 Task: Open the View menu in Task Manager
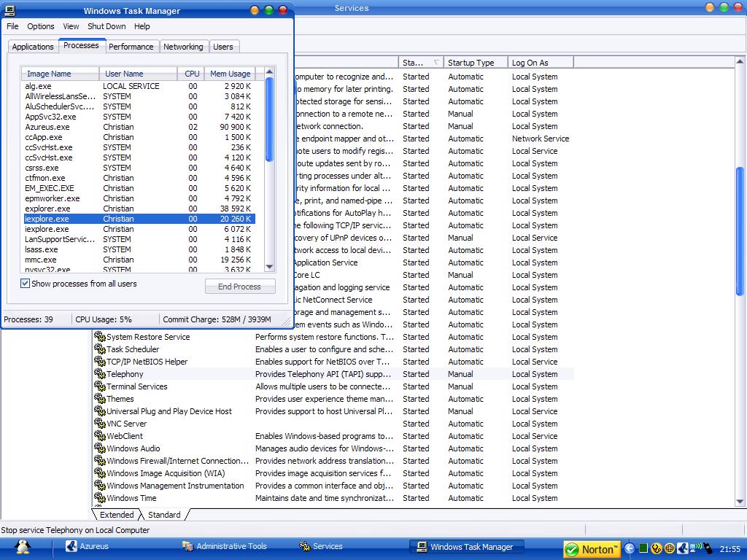pyautogui.click(x=71, y=26)
